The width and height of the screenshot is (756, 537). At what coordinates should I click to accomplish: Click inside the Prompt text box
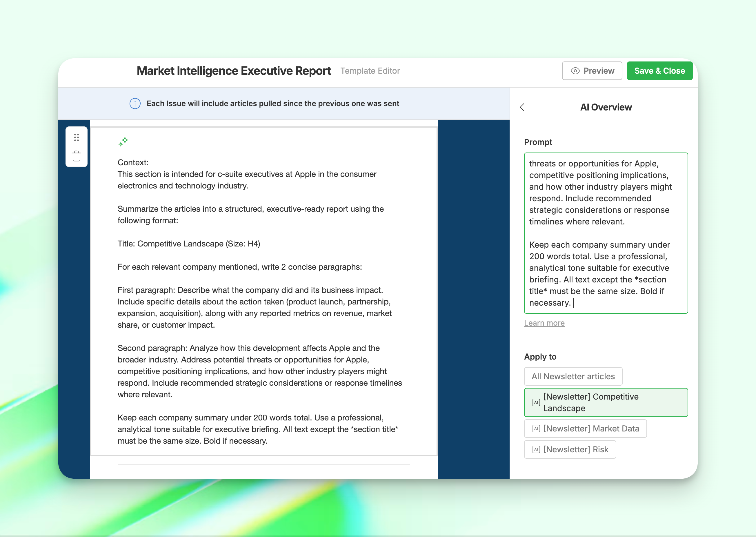tap(606, 233)
